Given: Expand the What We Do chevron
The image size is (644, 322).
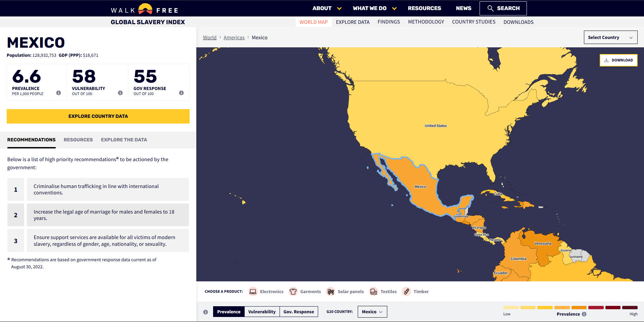Looking at the screenshot, I should coord(394,8).
